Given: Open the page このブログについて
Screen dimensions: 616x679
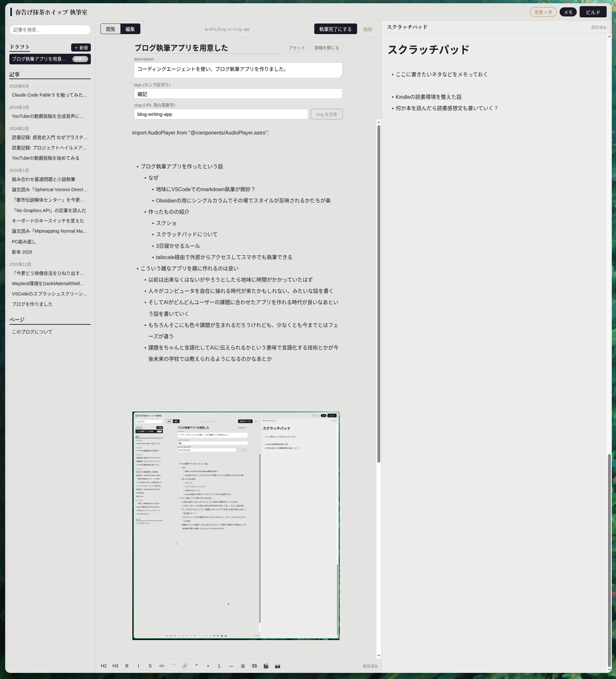Looking at the screenshot, I should point(50,332).
